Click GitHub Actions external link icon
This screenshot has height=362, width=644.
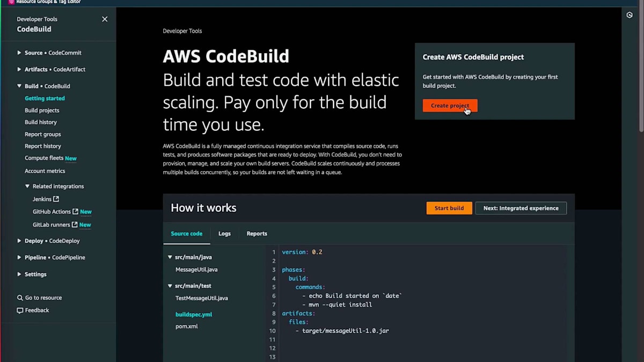(75, 212)
